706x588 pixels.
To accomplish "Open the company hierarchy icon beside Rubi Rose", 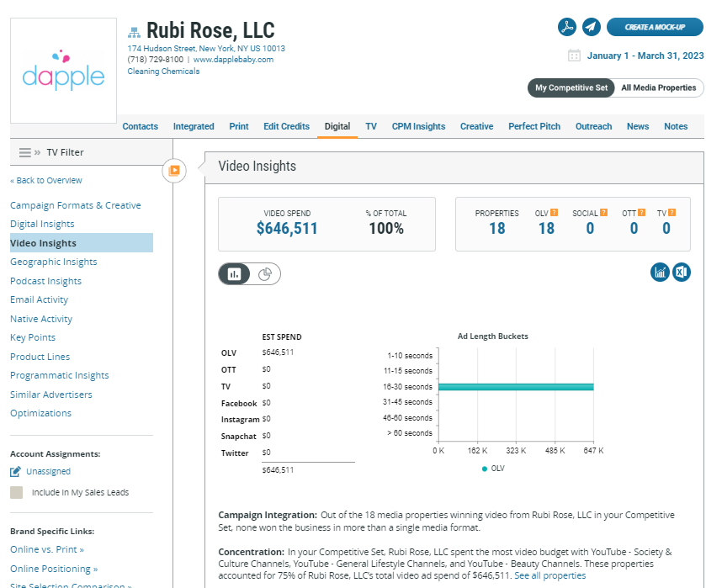I will (x=134, y=32).
